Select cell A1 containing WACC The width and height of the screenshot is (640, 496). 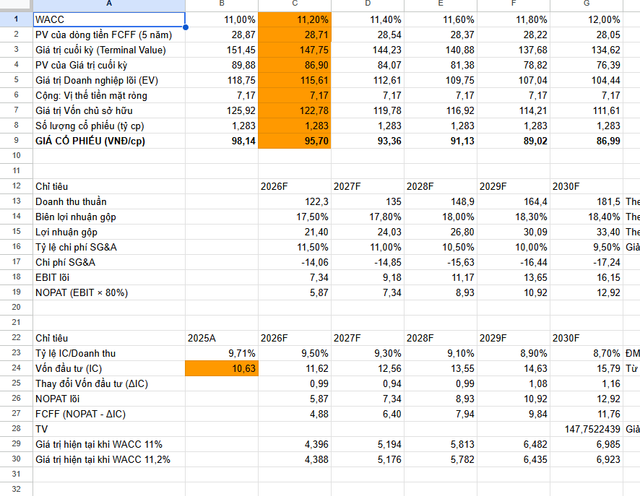109,20
